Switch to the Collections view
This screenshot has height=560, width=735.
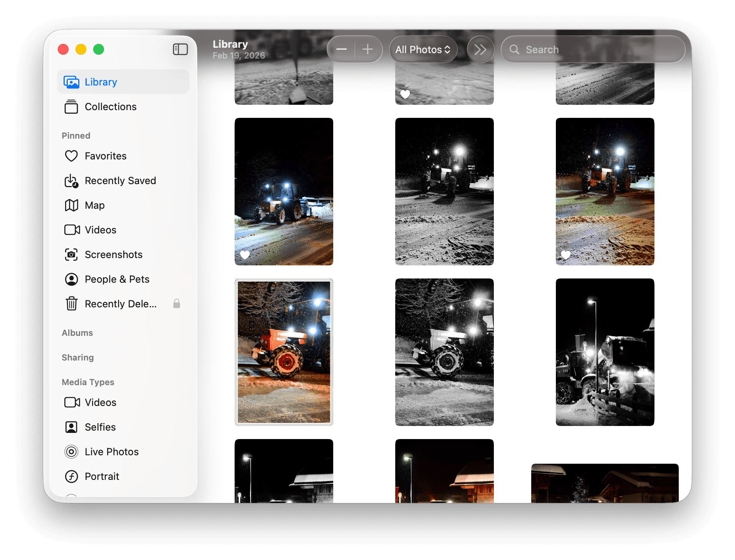coord(110,107)
